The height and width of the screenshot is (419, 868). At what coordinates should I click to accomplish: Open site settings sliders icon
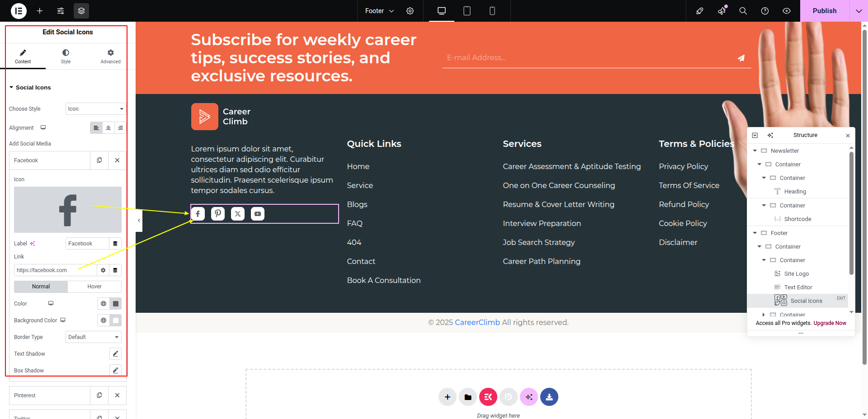[x=61, y=11]
